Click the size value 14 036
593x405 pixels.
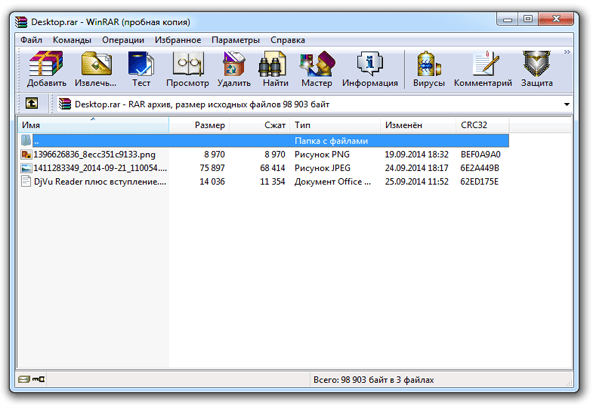tap(212, 182)
